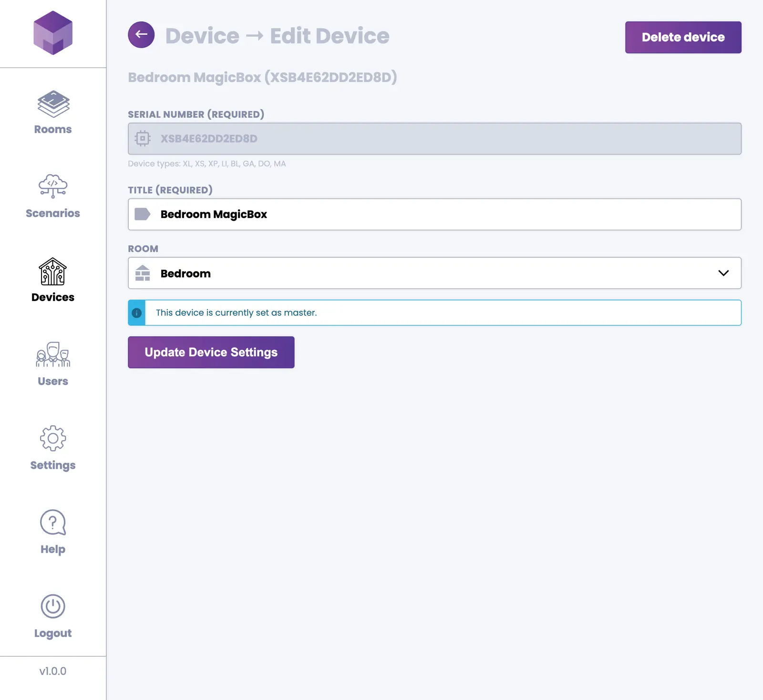763x700 pixels.
Task: Open Devices via the smart house icon
Action: (x=53, y=271)
